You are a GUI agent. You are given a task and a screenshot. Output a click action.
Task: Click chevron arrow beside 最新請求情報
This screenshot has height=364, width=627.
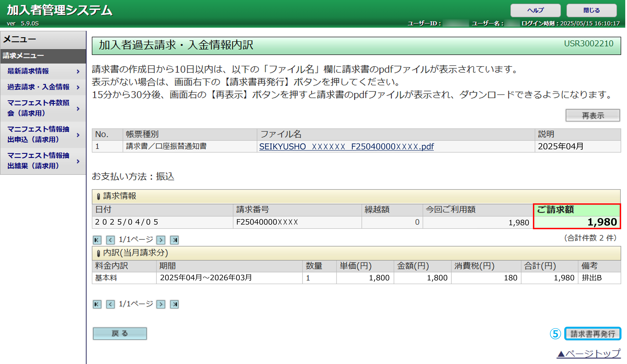click(78, 72)
